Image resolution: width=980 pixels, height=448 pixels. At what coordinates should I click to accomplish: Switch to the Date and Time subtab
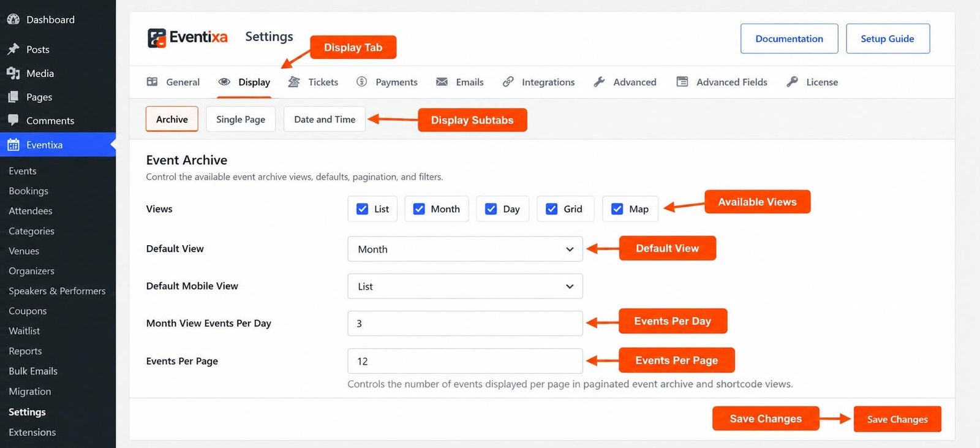pyautogui.click(x=325, y=120)
